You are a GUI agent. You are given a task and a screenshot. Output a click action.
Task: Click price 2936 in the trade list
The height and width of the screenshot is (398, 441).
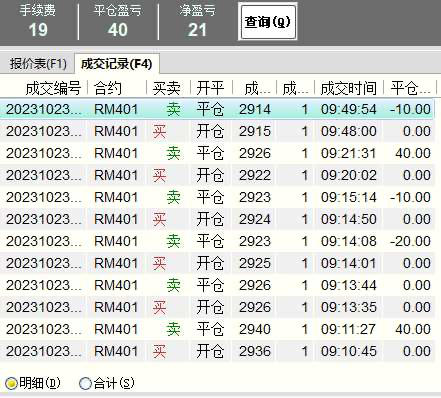point(255,351)
